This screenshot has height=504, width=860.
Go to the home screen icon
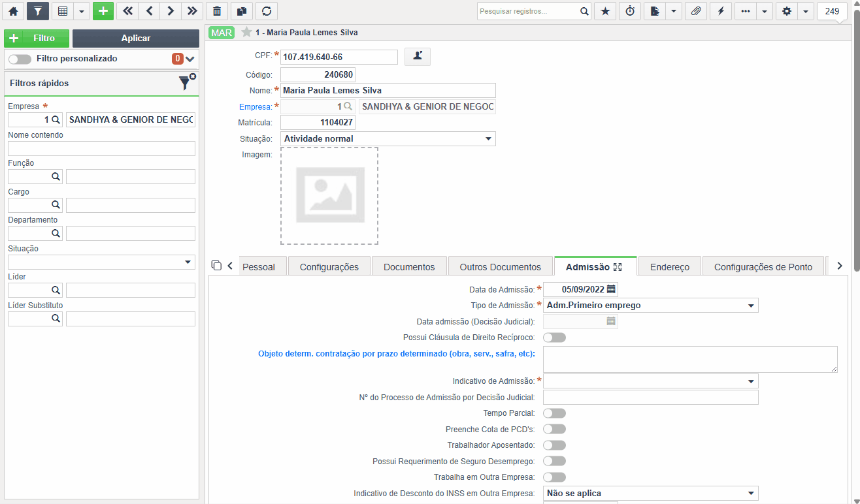pyautogui.click(x=13, y=11)
